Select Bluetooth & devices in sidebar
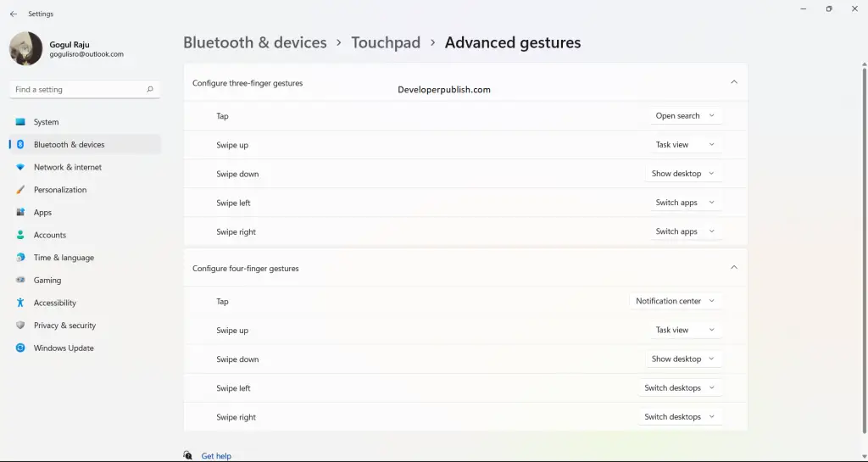Screen dimensions: 868x462 (x=85, y=144)
